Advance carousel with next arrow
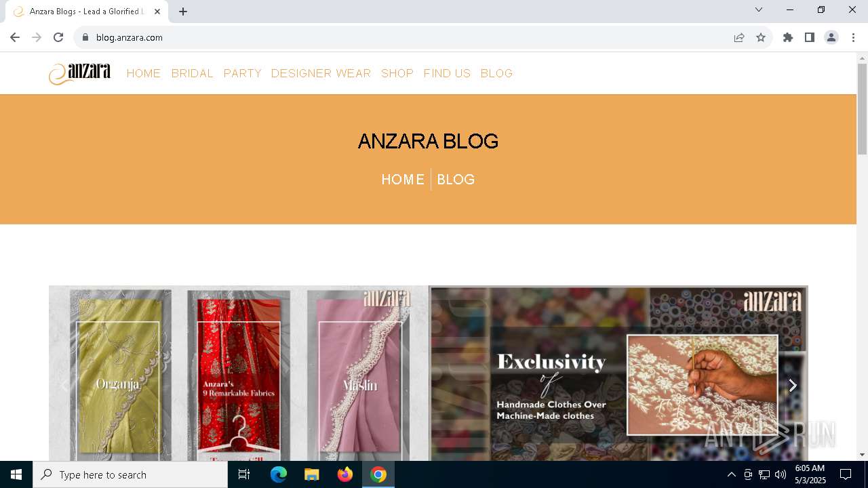 coord(793,385)
